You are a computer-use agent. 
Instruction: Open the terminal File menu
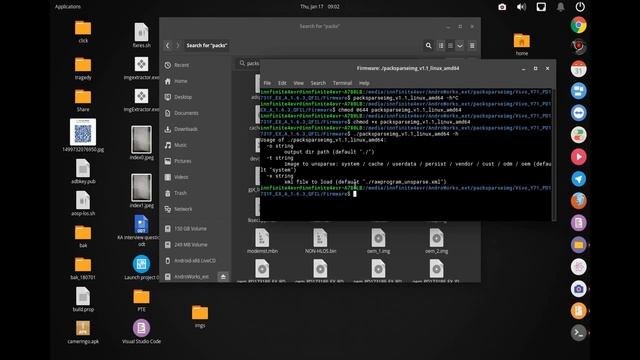(x=267, y=83)
